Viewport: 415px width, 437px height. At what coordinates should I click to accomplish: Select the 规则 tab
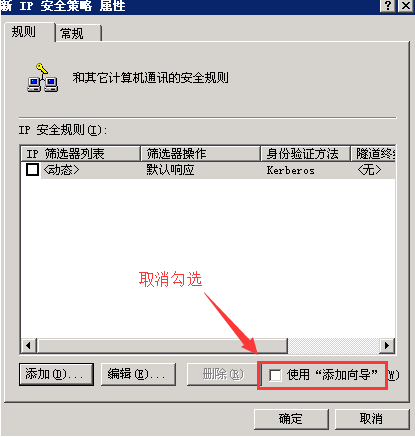pos(29,32)
